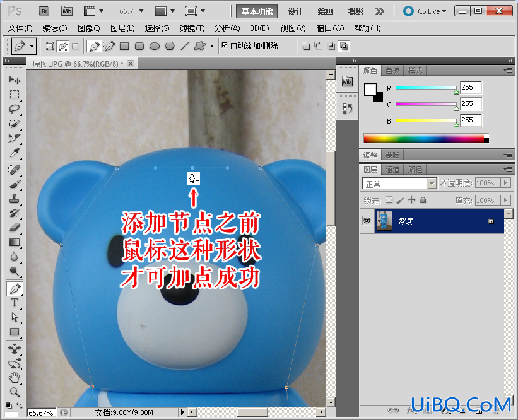Toggle the Auto Add/Delete checkbox

(x=225, y=45)
